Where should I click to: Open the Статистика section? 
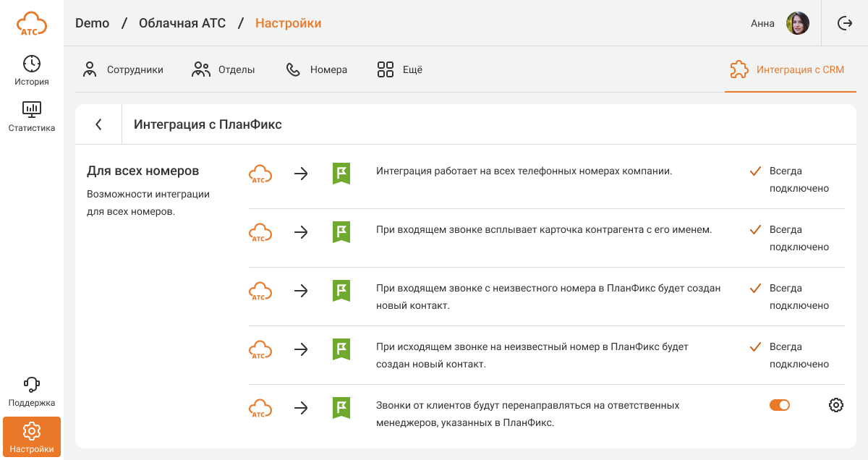[x=32, y=117]
